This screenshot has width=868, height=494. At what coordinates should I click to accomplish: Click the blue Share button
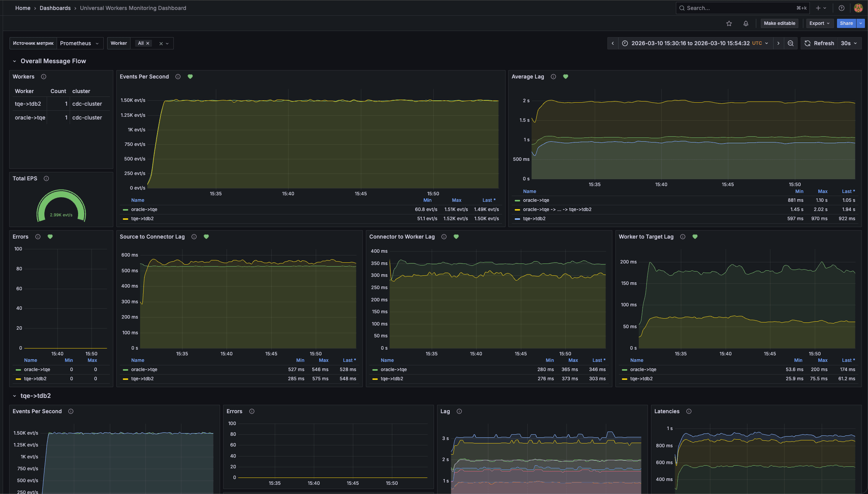(x=846, y=23)
